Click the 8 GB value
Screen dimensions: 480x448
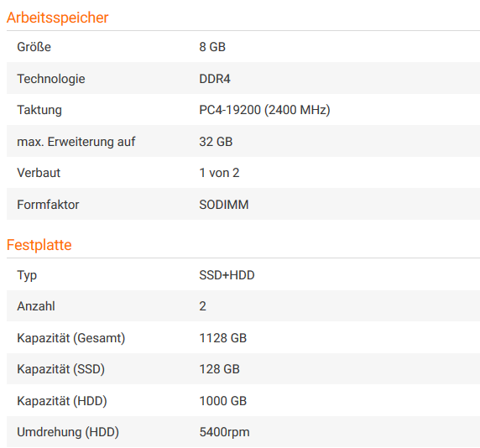(212, 47)
